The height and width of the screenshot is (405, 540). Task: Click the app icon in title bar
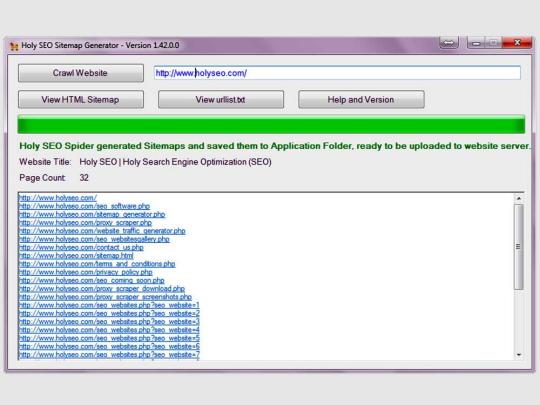click(x=14, y=46)
